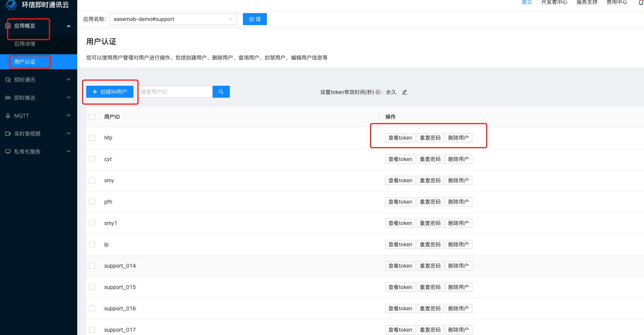Click the 实时音视频 video camera icon
This screenshot has height=335, width=644.
click(7, 134)
